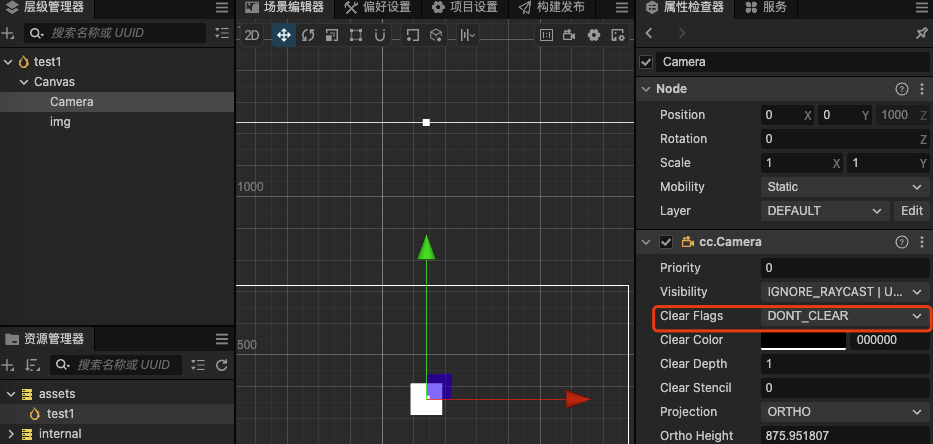
Task: Open the Scene editor panel hamburger menu
Action: point(622,8)
